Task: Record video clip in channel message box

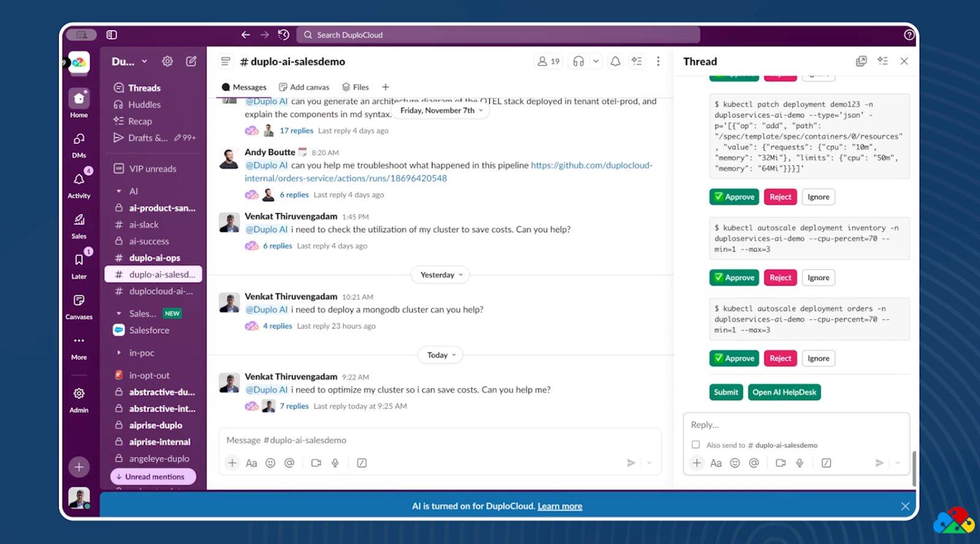Action: click(316, 463)
